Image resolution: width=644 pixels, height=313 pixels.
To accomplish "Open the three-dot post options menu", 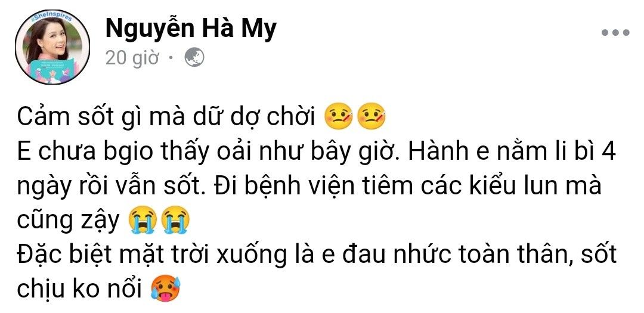I will pyautogui.click(x=615, y=33).
